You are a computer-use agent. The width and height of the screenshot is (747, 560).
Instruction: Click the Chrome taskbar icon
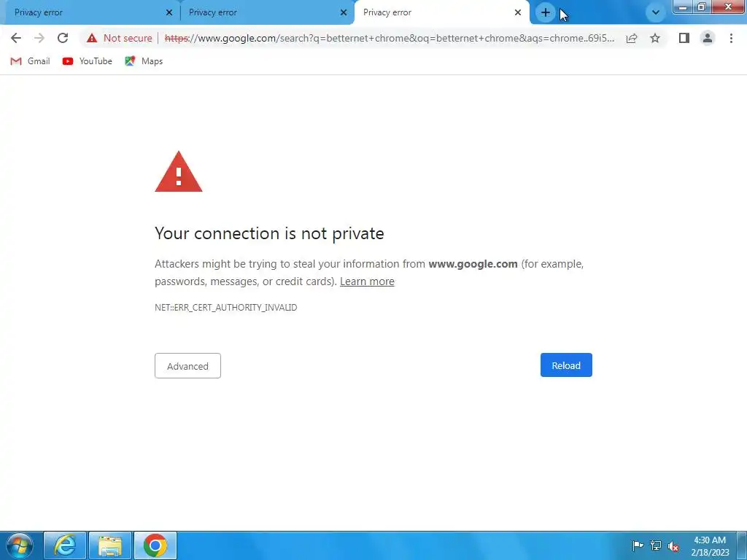[155, 545]
